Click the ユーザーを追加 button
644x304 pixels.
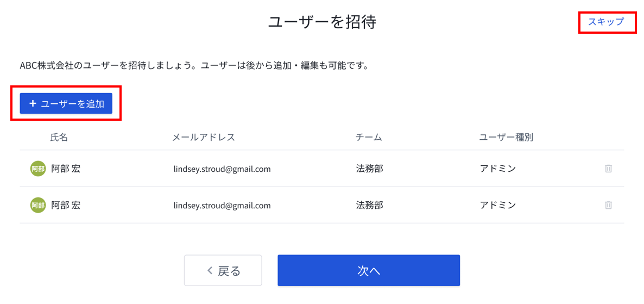pyautogui.click(x=66, y=104)
